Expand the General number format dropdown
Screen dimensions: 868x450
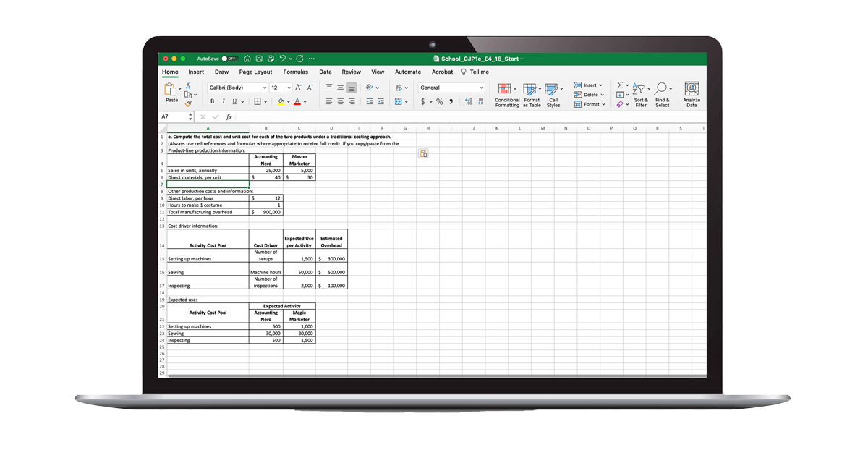pos(451,88)
